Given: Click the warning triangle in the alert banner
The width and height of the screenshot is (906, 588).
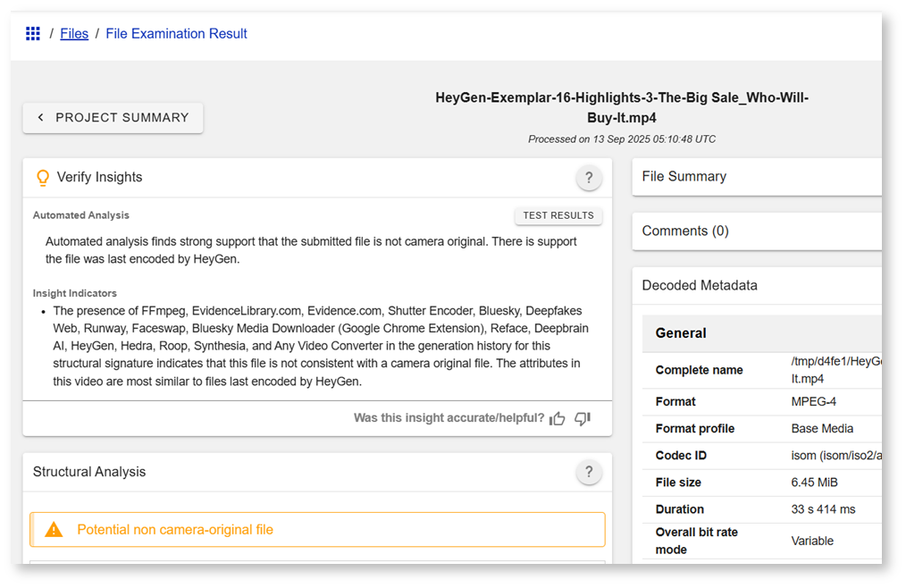Looking at the screenshot, I should click(x=53, y=529).
